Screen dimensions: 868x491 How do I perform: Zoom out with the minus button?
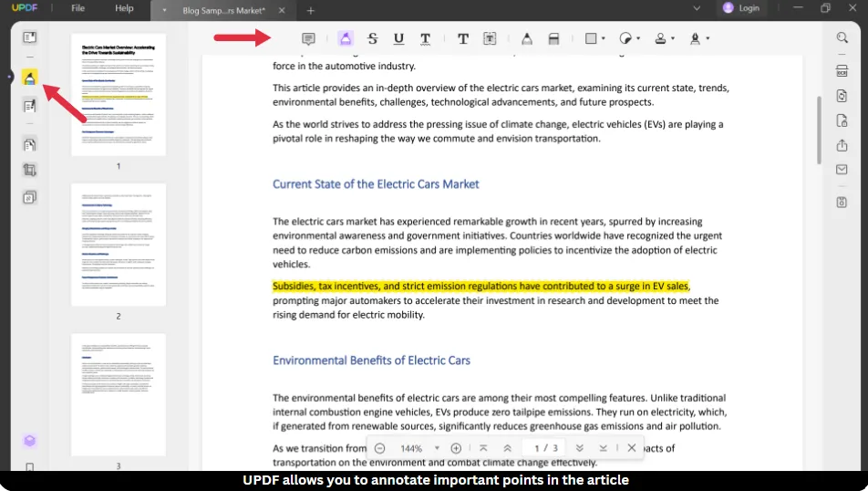pos(379,448)
